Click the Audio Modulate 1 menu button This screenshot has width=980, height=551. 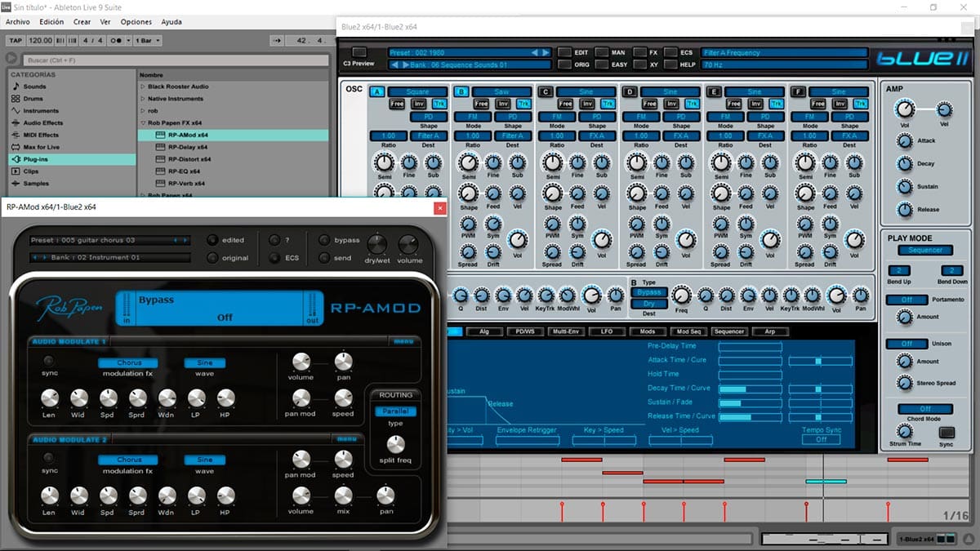click(403, 341)
